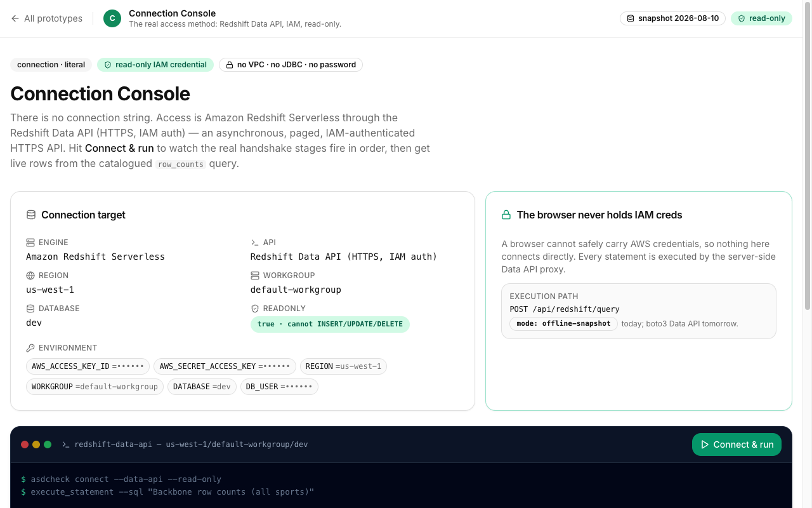Click the EXECUTION PATH label
This screenshot has width=812, height=508.
coord(544,297)
